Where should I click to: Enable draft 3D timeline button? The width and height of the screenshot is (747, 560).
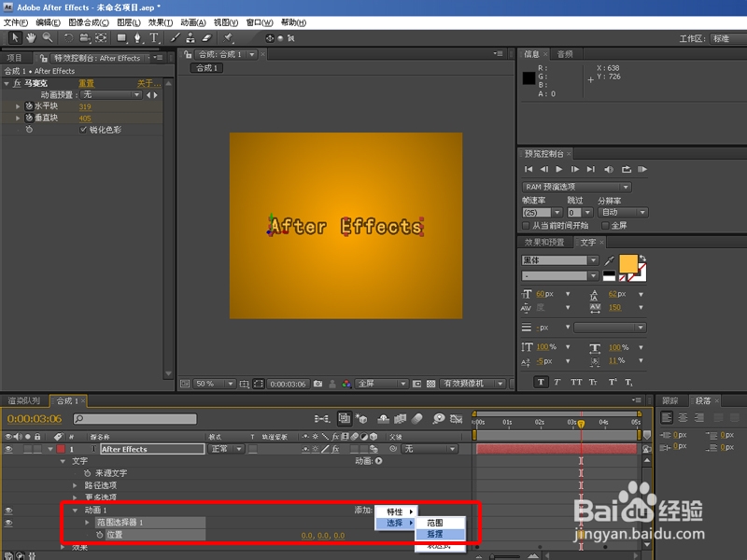[x=361, y=418]
